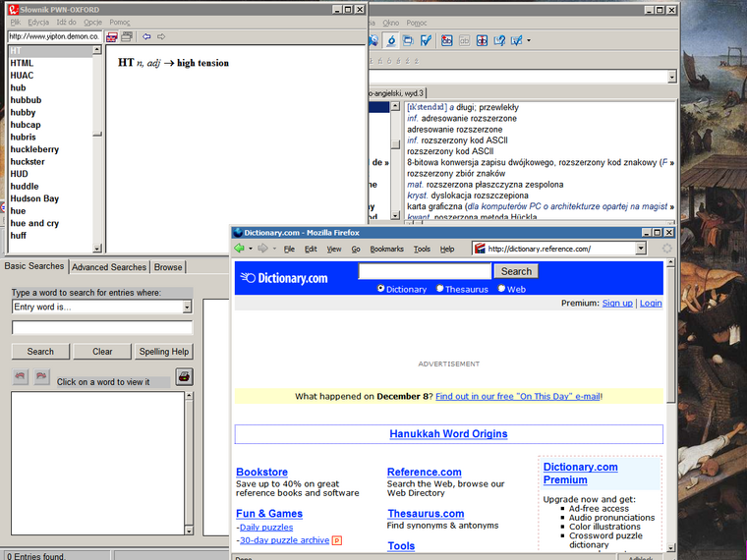Click the Search button in the Basic Searches panel
Image resolution: width=747 pixels, height=560 pixels.
(x=40, y=352)
